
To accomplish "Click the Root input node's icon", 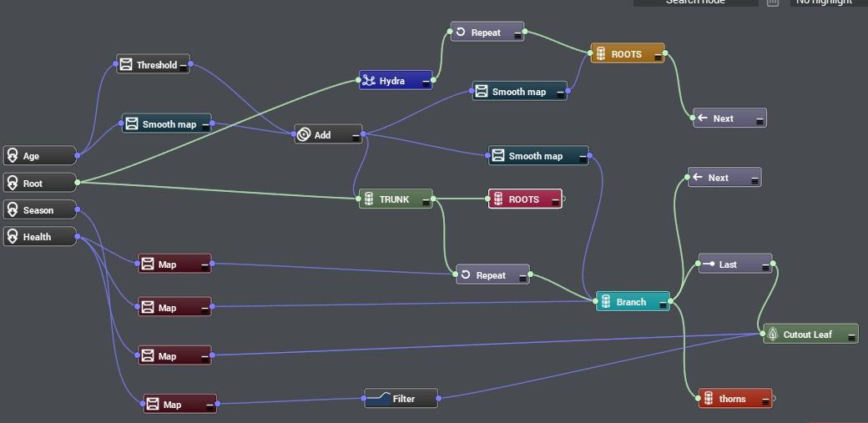I will coord(13,184).
